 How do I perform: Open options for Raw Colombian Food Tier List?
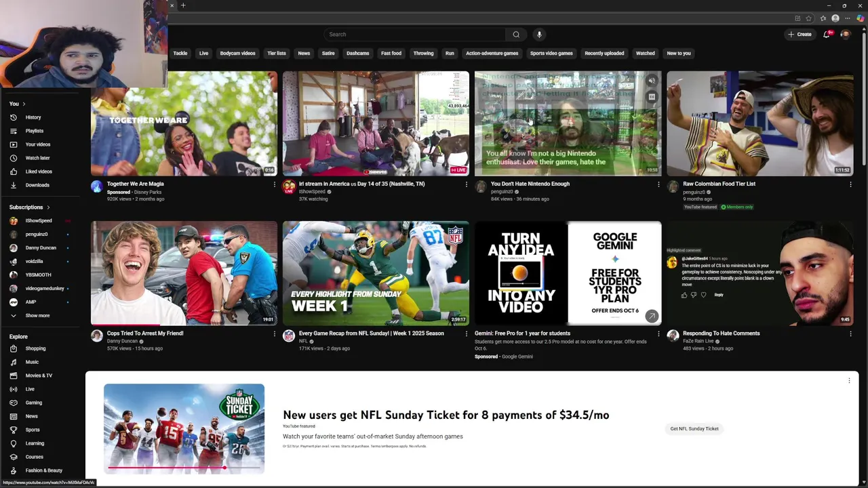click(x=850, y=184)
